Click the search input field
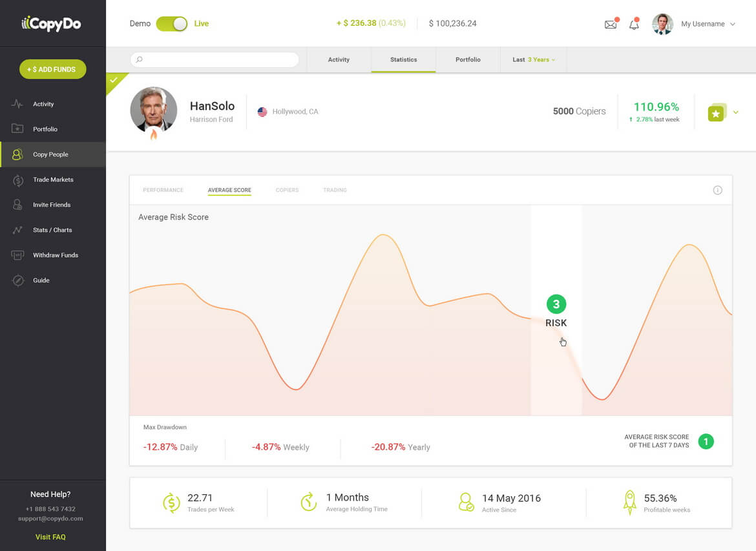 point(215,60)
